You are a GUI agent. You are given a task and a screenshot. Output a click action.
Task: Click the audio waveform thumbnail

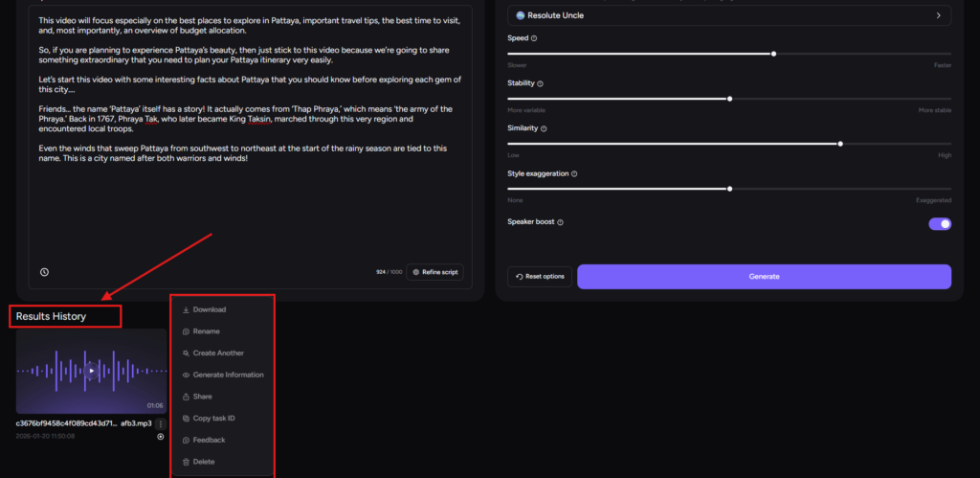click(x=91, y=371)
